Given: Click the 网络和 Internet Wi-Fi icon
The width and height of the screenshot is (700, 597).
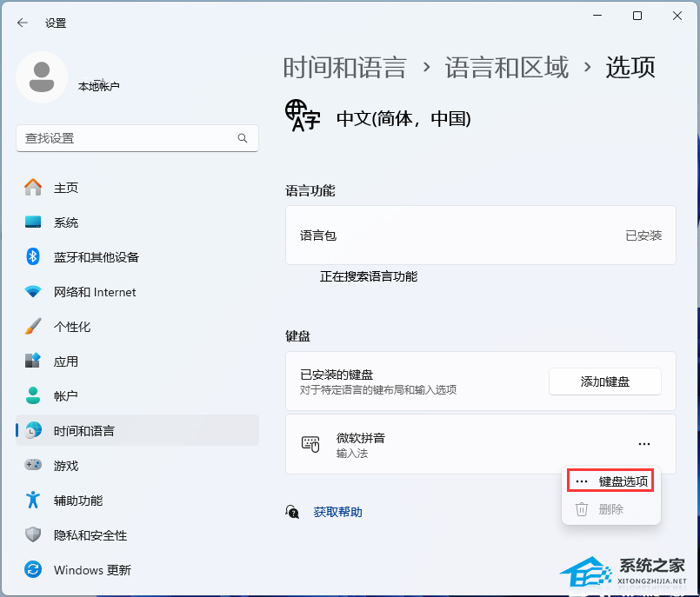Looking at the screenshot, I should click(33, 292).
